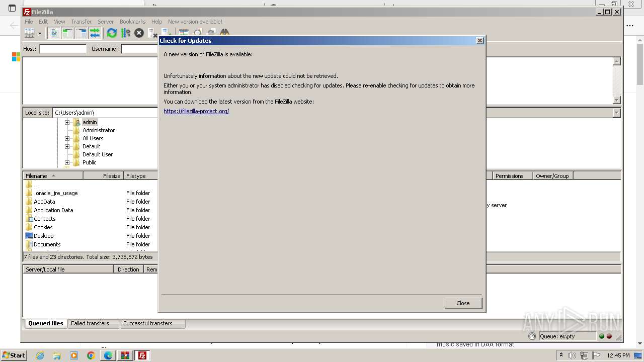Click the Reconnect to last server icon
This screenshot has width=644, height=362.
click(x=166, y=33)
